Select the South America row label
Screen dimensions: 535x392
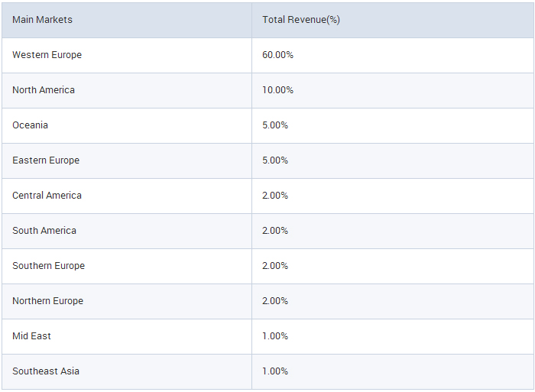pyautogui.click(x=44, y=231)
